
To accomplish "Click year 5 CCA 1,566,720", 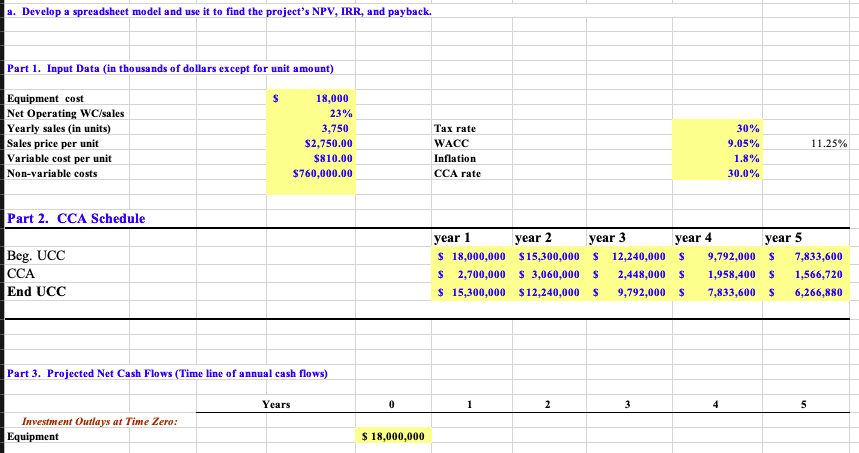I will [x=805, y=274].
